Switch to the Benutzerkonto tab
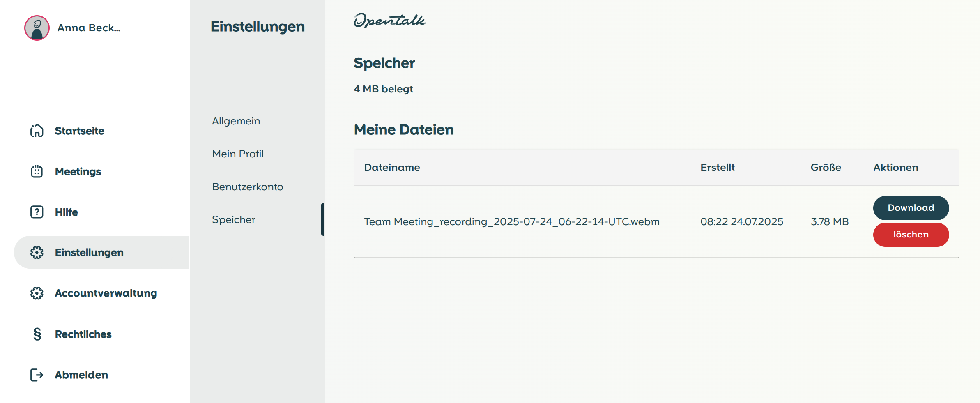 tap(247, 187)
